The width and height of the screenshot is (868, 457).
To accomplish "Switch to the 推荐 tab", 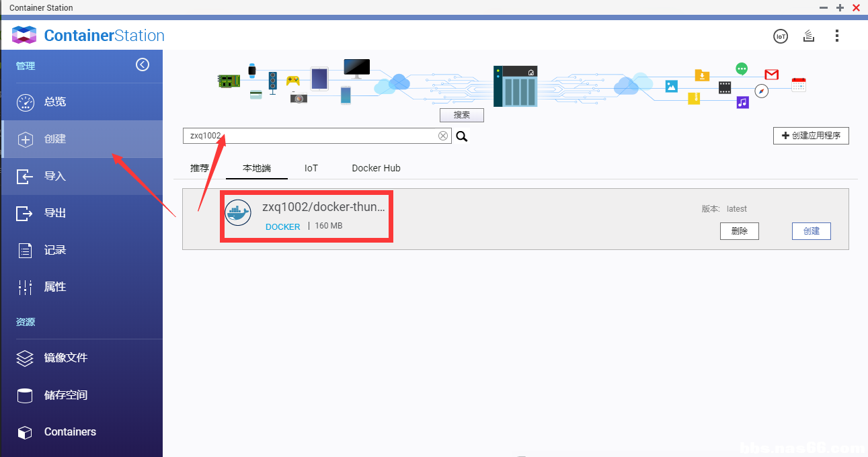I will (200, 168).
